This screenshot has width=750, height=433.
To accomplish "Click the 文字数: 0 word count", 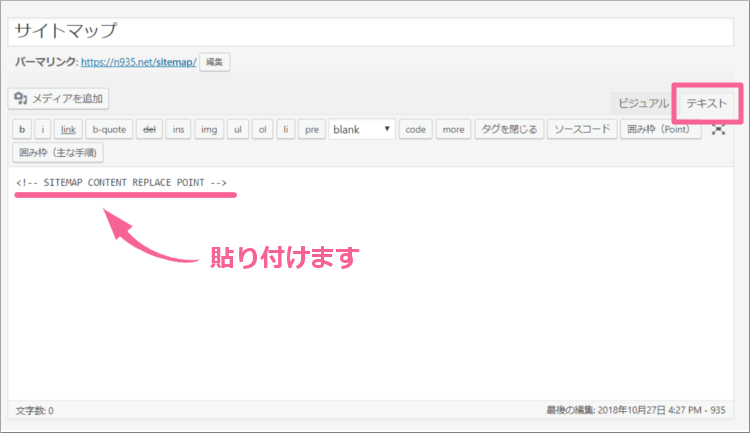I will pos(34,411).
